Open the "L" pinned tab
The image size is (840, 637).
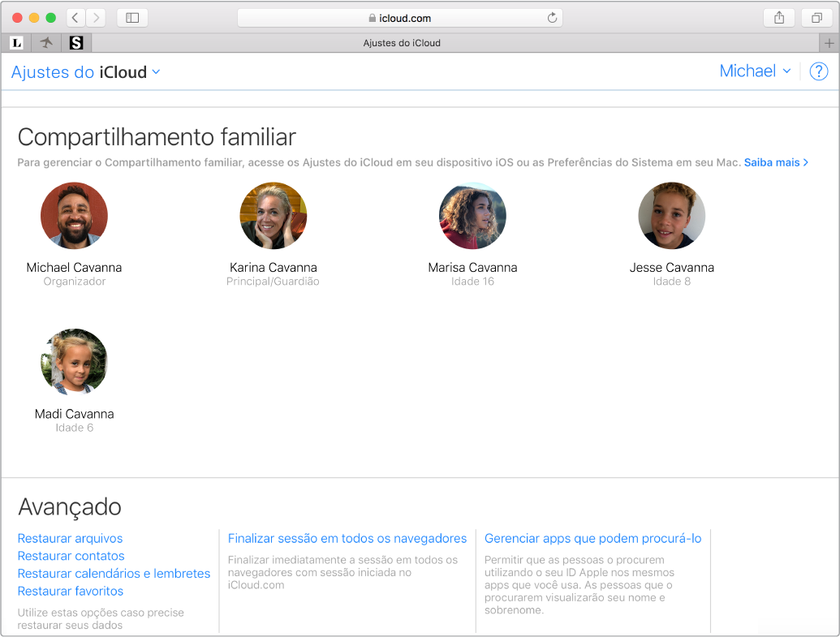pos(16,42)
